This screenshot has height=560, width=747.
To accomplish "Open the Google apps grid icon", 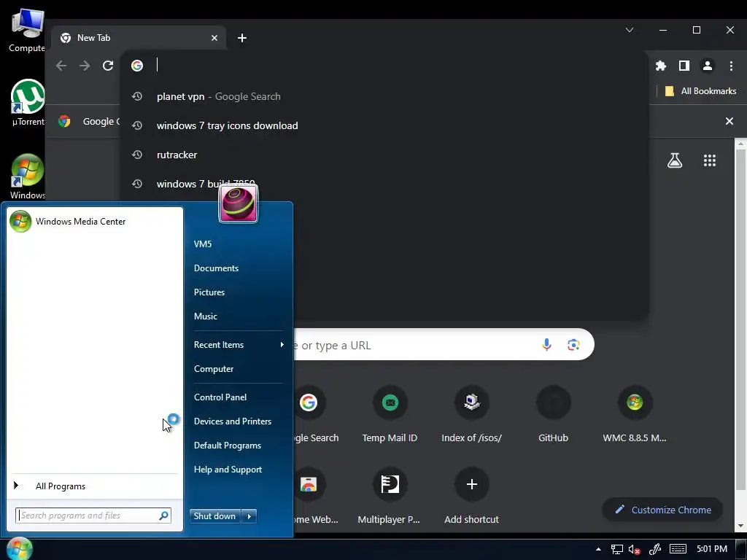I will pos(710,160).
